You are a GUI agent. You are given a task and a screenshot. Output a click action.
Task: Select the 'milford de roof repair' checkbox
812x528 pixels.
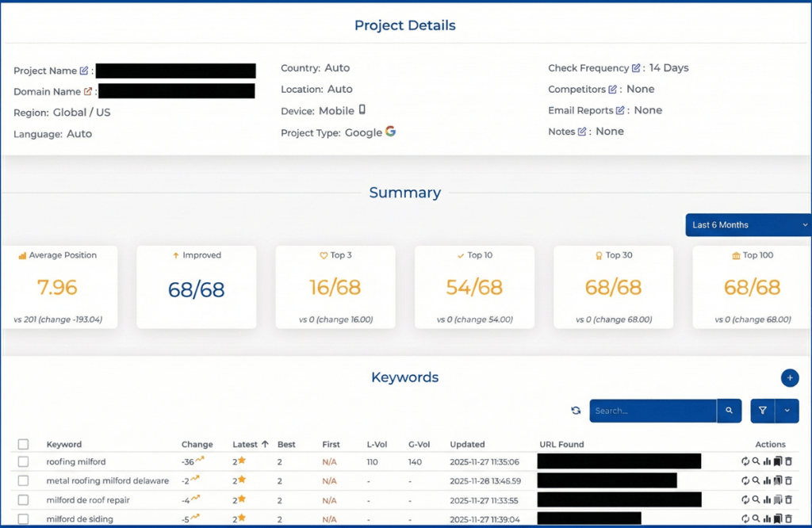pos(23,500)
